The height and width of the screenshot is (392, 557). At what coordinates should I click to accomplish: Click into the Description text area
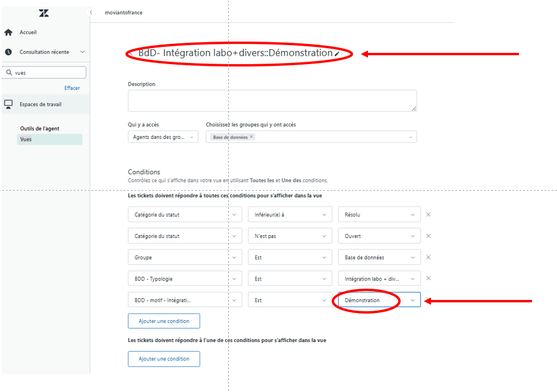click(272, 100)
